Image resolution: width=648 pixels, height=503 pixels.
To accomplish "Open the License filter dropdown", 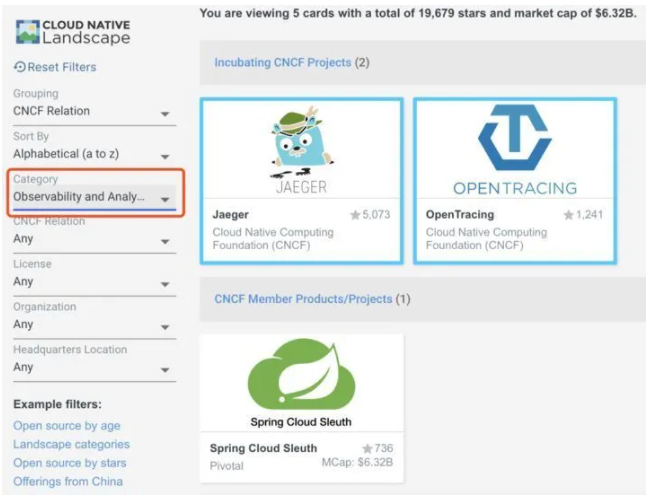I will 94,282.
